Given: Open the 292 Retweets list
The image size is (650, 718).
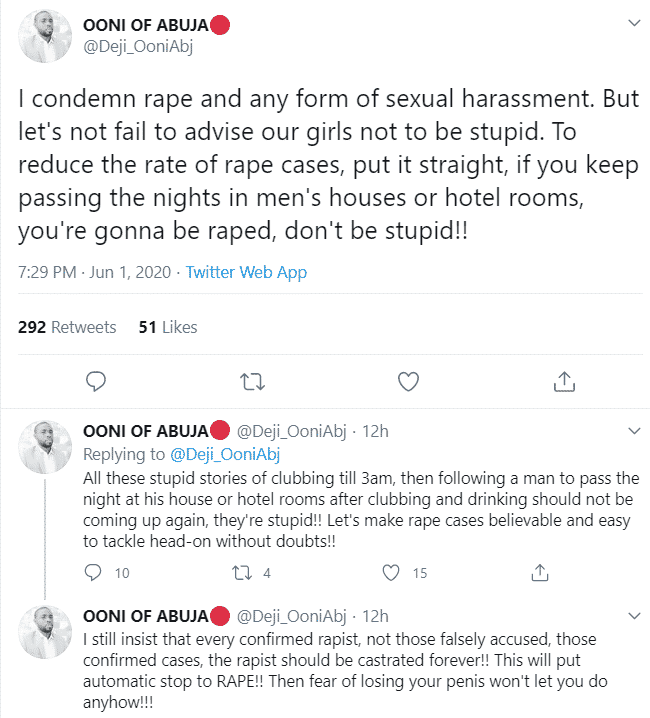Looking at the screenshot, I should [x=67, y=327].
